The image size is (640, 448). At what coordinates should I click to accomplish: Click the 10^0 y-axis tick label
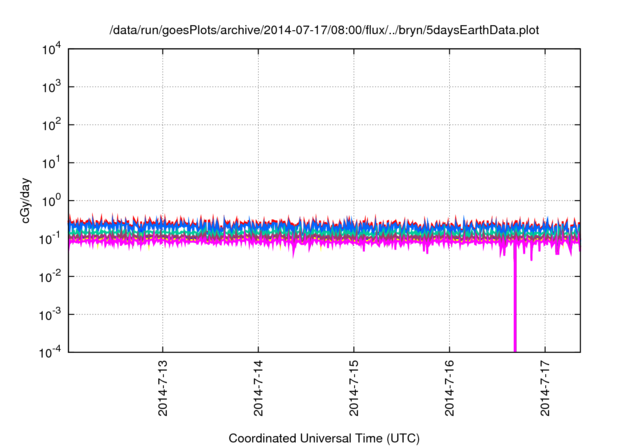[51, 201]
